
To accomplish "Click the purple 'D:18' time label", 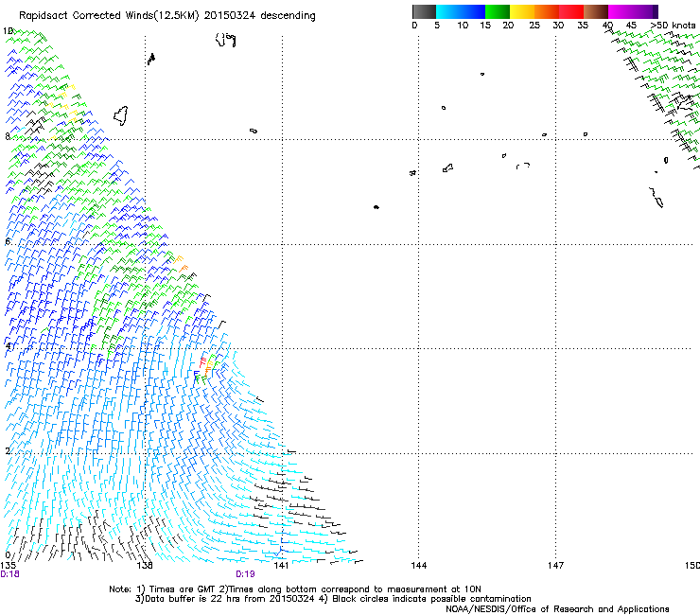I will pos(9,574).
